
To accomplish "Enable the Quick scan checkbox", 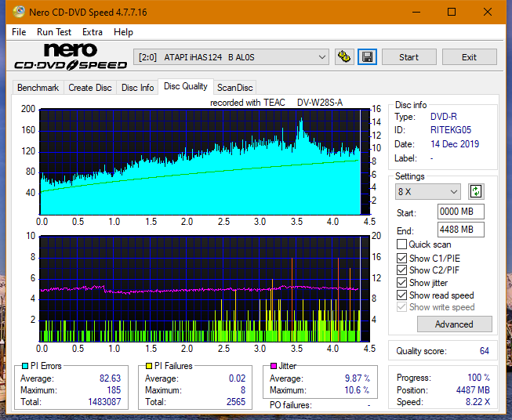I will (x=401, y=244).
